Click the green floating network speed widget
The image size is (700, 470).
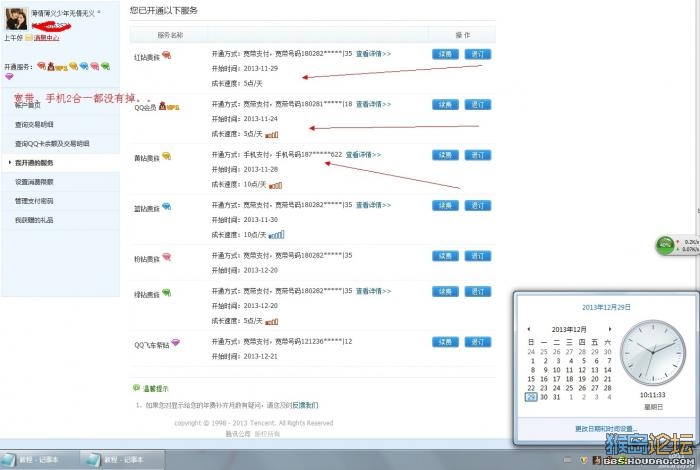[677, 246]
